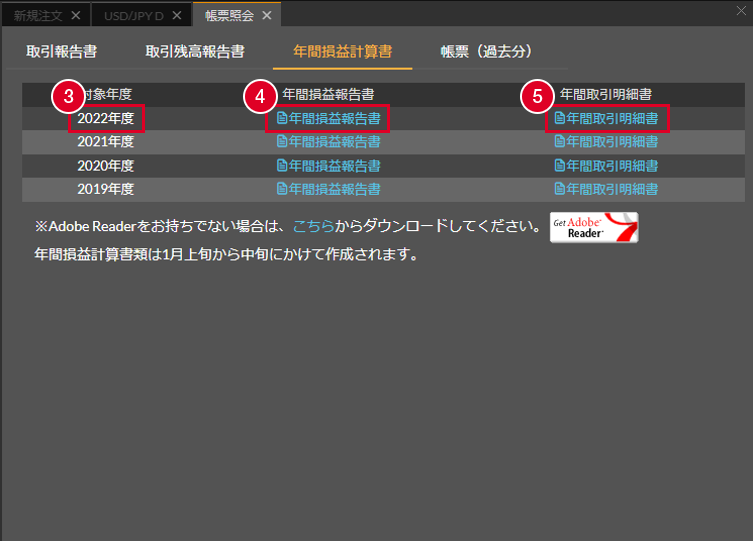The width and height of the screenshot is (753, 541).
Task: Open the 取引報告書 section
Action: (x=61, y=51)
